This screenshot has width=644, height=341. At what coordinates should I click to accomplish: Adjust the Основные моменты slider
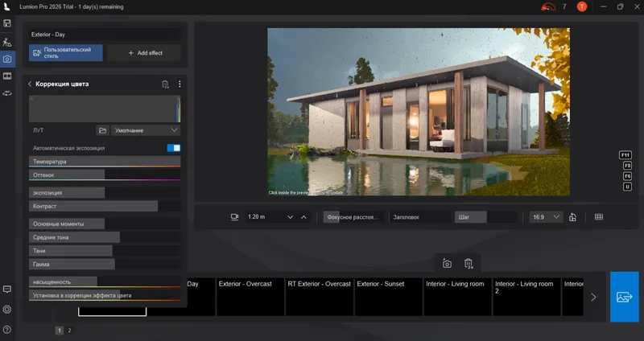click(x=105, y=224)
